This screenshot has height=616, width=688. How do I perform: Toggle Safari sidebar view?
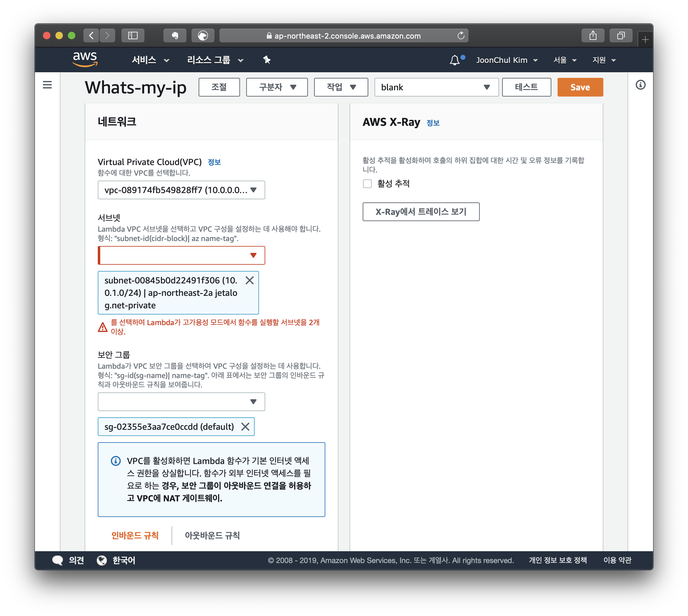click(x=133, y=36)
